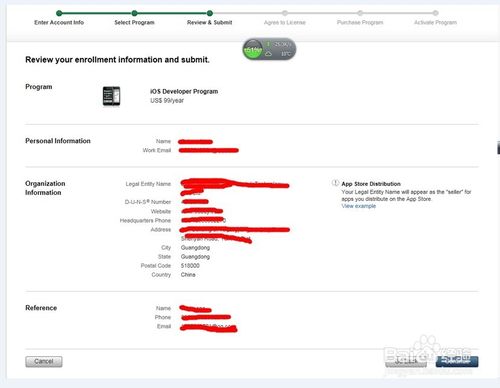
Task: Click the iOS Developer Program title text
Action: [x=184, y=91]
